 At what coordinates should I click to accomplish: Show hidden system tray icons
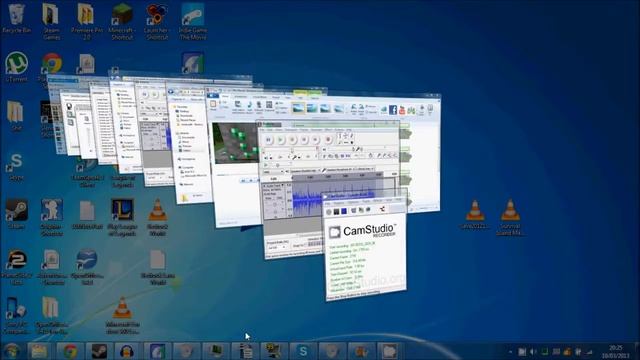click(x=510, y=352)
